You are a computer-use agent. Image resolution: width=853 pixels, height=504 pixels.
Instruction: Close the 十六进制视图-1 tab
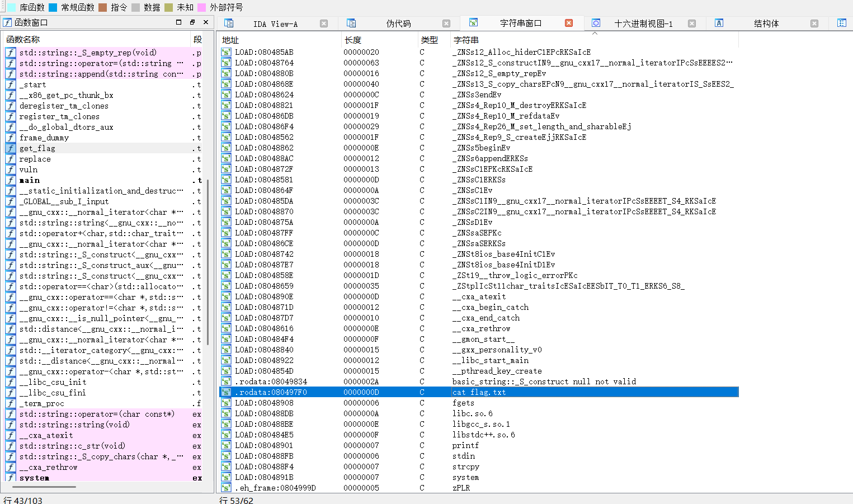(692, 23)
